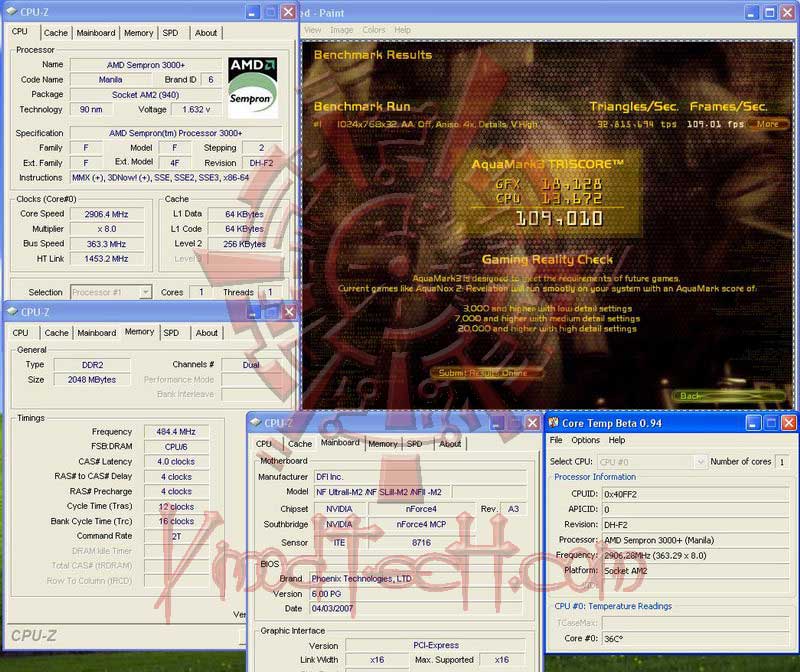Maximize the Paint window
Viewport: 800px width, 672px height.
coord(770,13)
